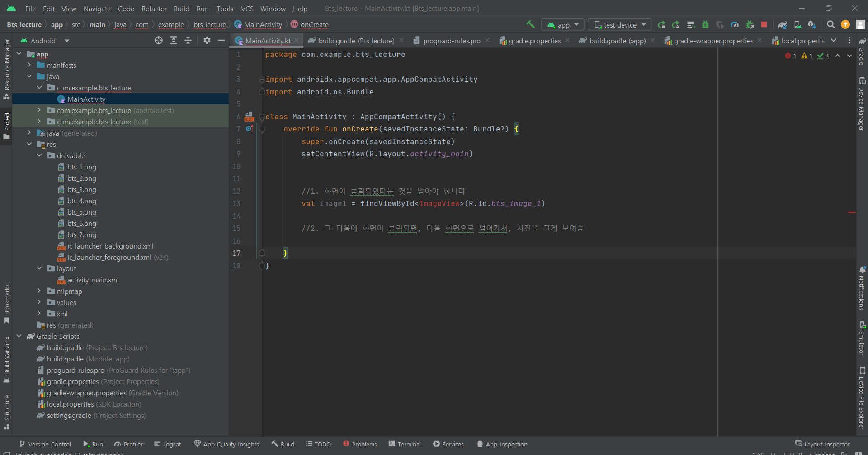The height and width of the screenshot is (455, 868).
Task: Click the red Stop button
Action: [x=764, y=25]
